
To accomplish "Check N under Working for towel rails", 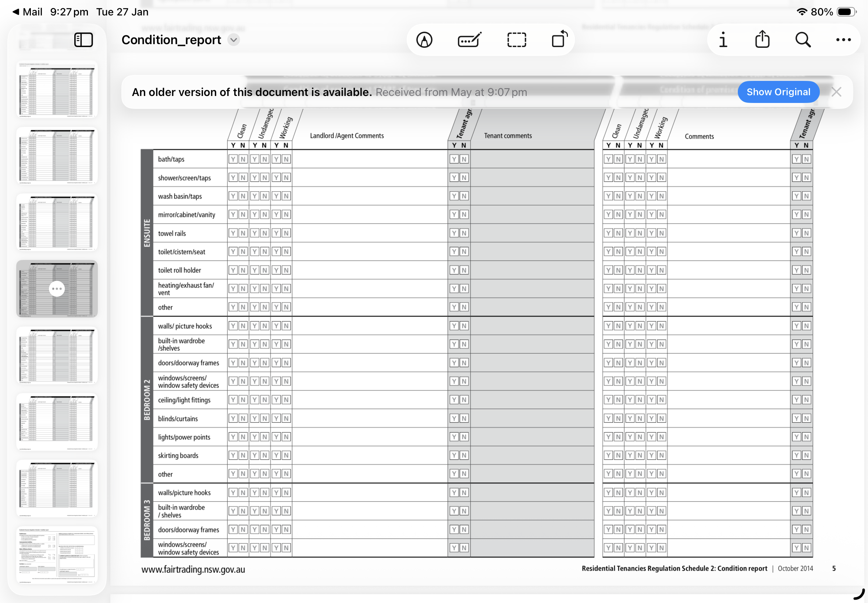I will 287,233.
